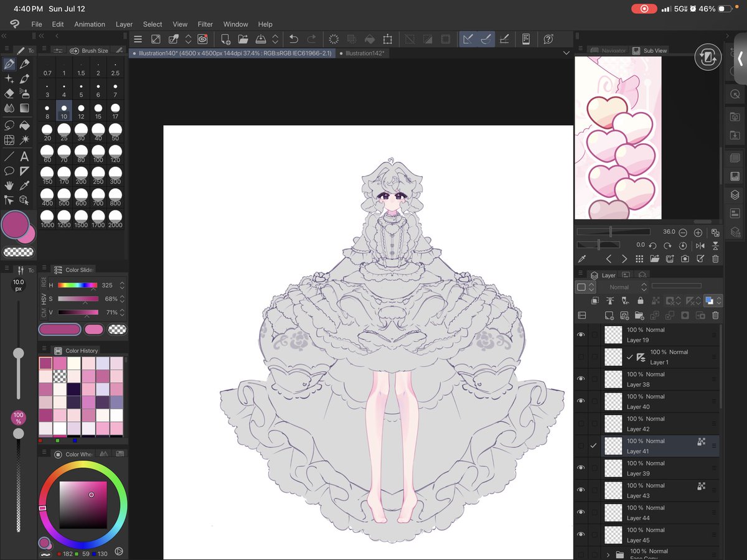747x560 pixels.
Task: Expand the Face Copy layer folder
Action: point(608,554)
